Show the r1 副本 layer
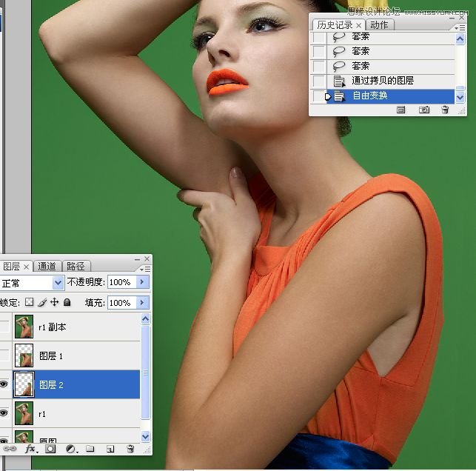This screenshot has width=476, height=471. pyautogui.click(x=4, y=327)
